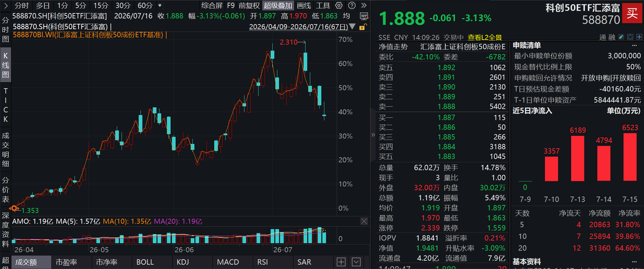This screenshot has height=269, width=644.
Task: Click the red 买 buy button
Action: click(632, 13)
